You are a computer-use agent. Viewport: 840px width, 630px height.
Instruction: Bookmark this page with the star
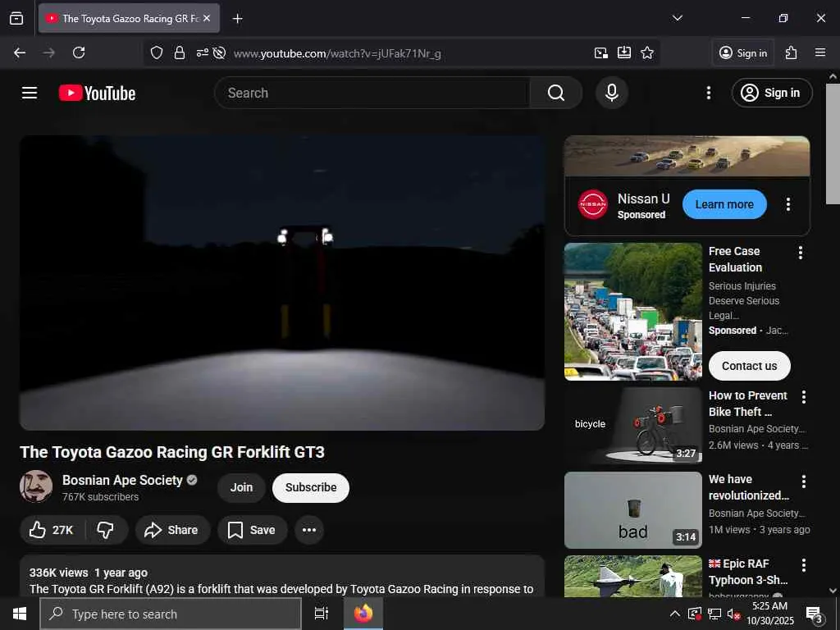(x=647, y=53)
